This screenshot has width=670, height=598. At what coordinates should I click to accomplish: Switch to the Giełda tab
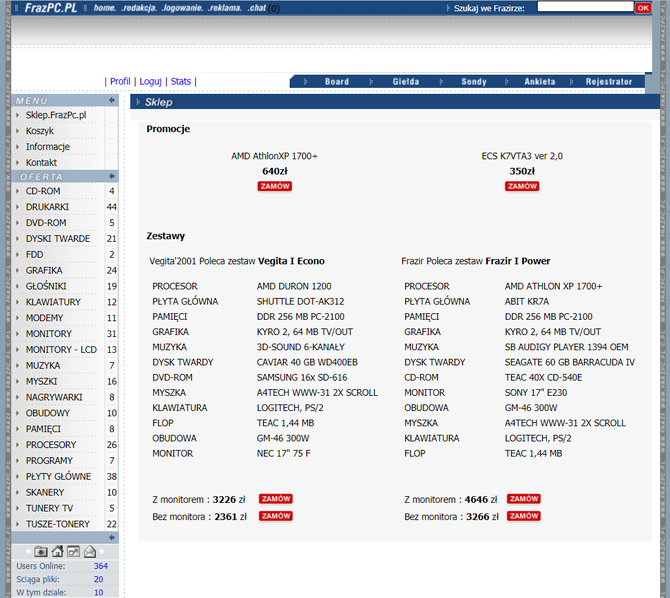[406, 82]
